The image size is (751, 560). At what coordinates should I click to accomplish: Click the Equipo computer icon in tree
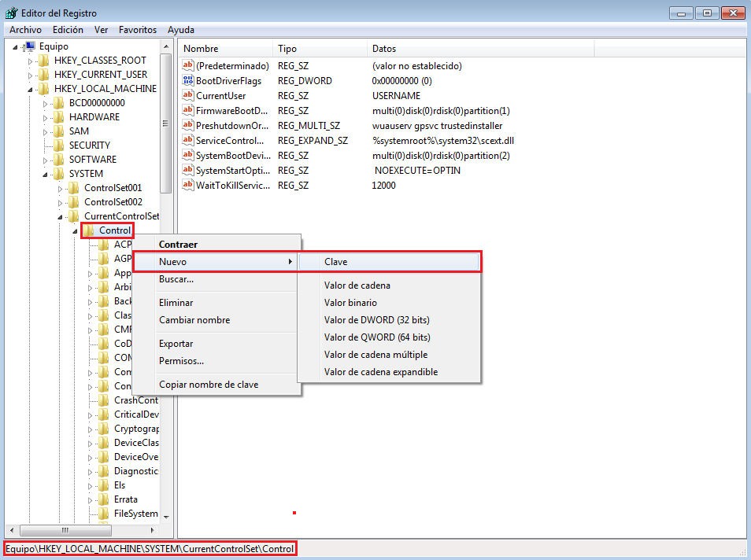30,46
